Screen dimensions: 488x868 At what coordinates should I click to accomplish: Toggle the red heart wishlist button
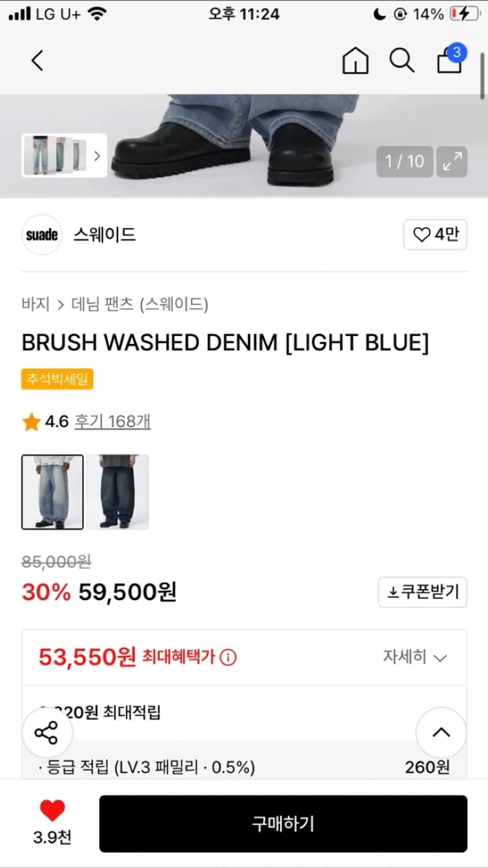(x=52, y=811)
